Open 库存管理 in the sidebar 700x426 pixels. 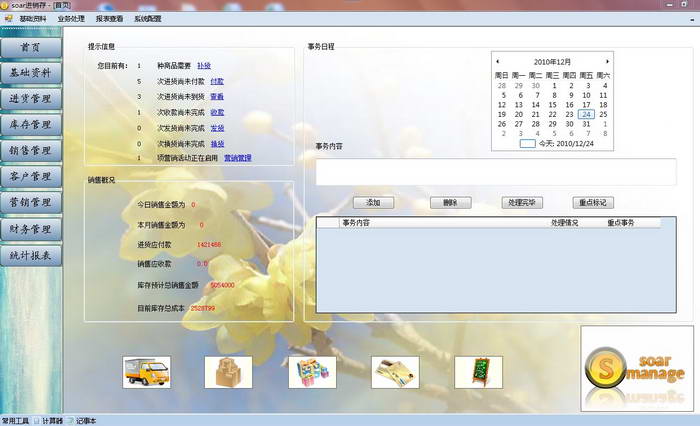[x=31, y=125]
